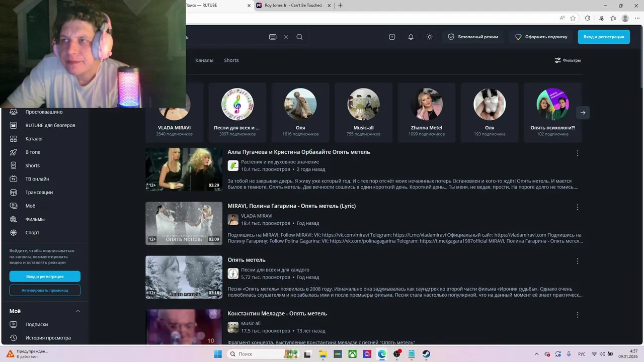Open the Music-all channel card avatar
Viewport: 644px width, 362px height.
[363, 104]
